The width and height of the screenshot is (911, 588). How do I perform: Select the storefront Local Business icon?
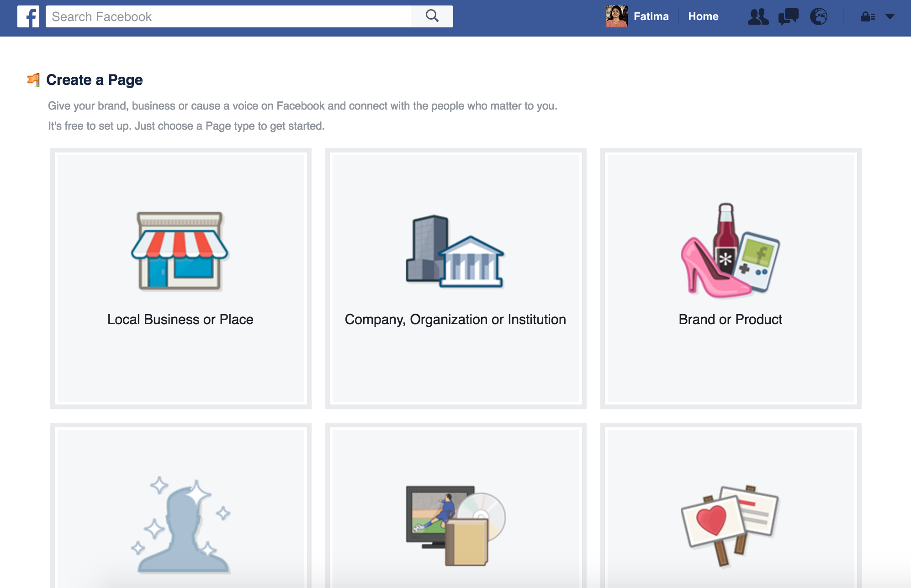click(180, 251)
